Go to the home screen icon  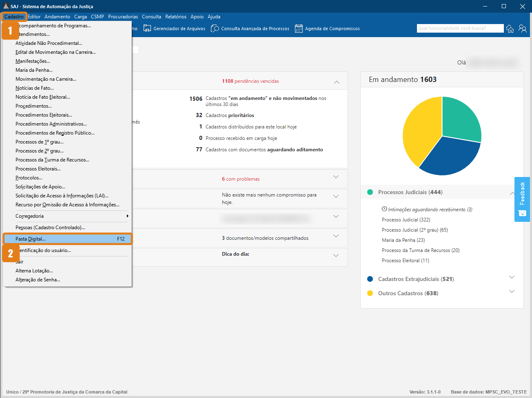tap(510, 29)
